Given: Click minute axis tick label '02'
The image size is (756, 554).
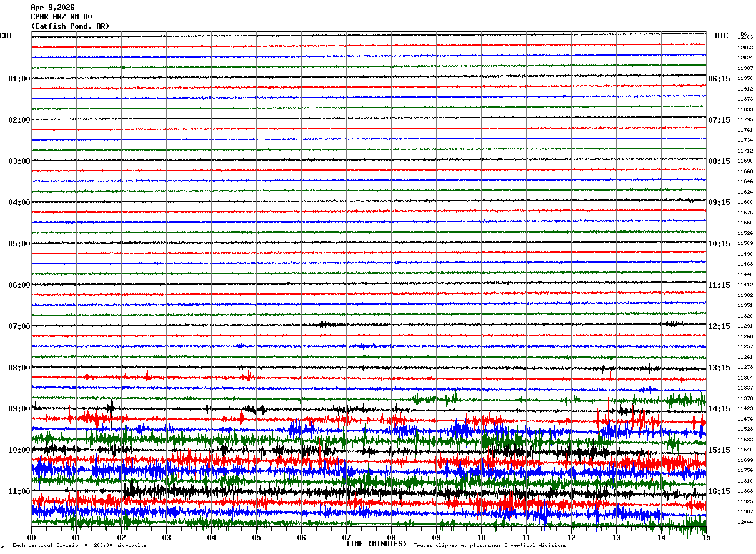Looking at the screenshot, I should pyautogui.click(x=122, y=538).
